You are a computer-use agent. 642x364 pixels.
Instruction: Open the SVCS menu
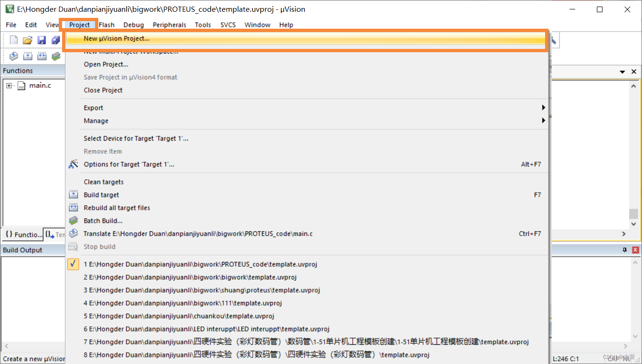coord(228,25)
